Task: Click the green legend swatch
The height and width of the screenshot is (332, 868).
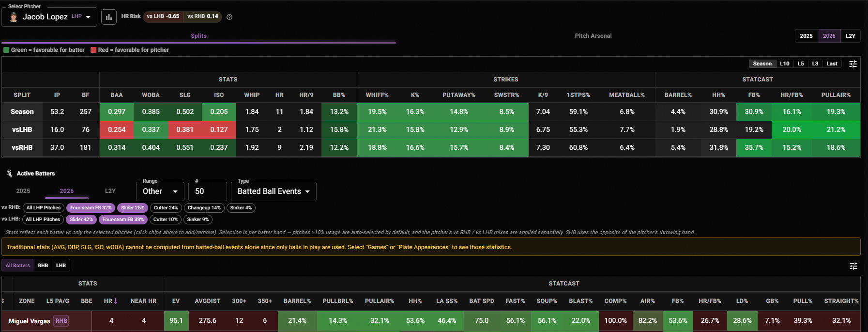Action: [6, 50]
